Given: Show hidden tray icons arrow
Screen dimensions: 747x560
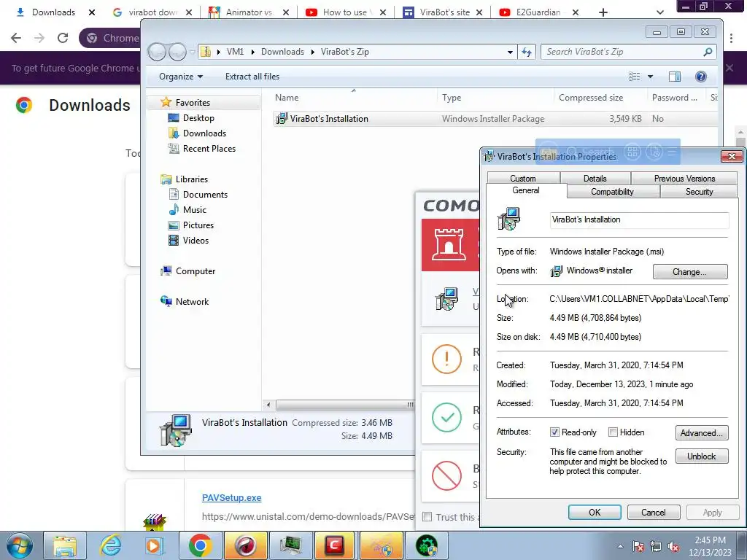Looking at the screenshot, I should point(620,547).
